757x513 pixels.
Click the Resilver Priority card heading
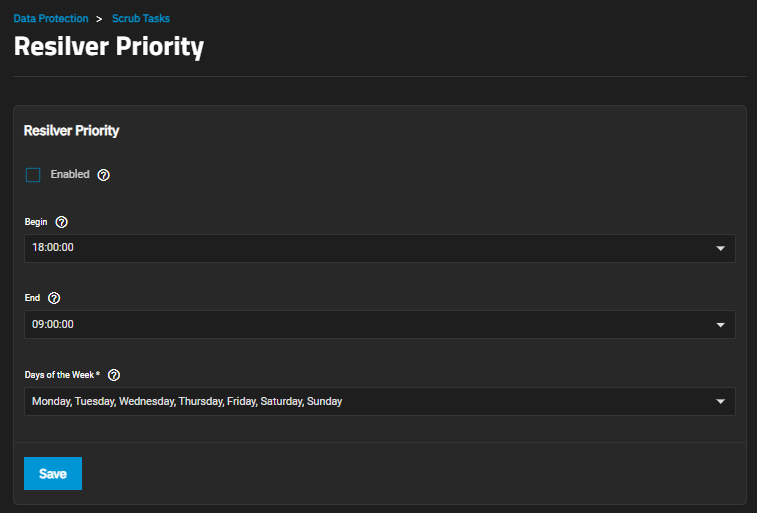pyautogui.click(x=71, y=131)
